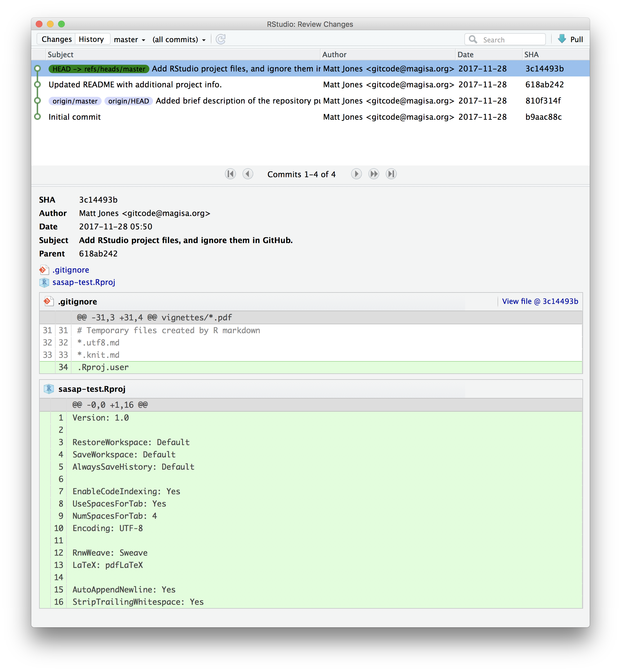Screen dimensions: 621x672
Task: Click the graph node for origin/master commit
Action: (x=38, y=101)
